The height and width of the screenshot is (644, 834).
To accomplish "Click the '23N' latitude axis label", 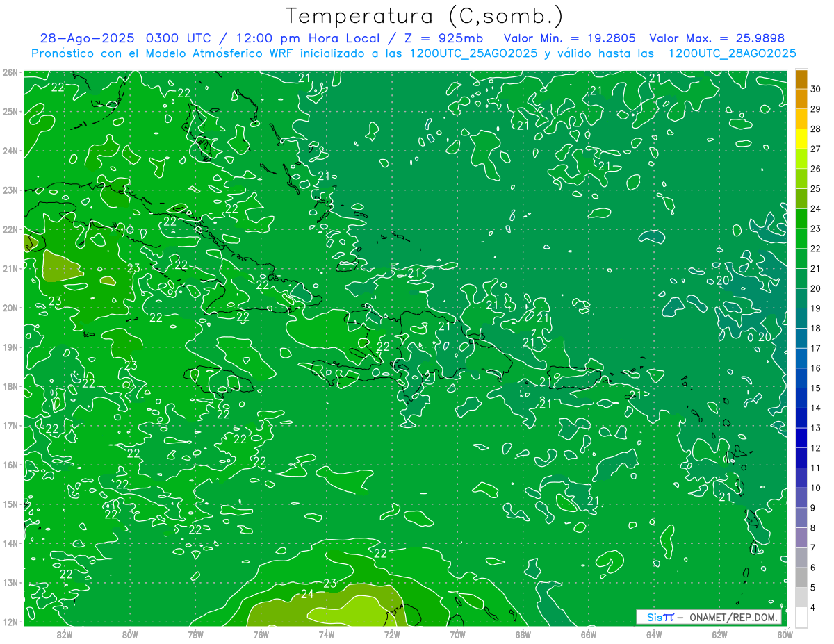I will pos(10,190).
